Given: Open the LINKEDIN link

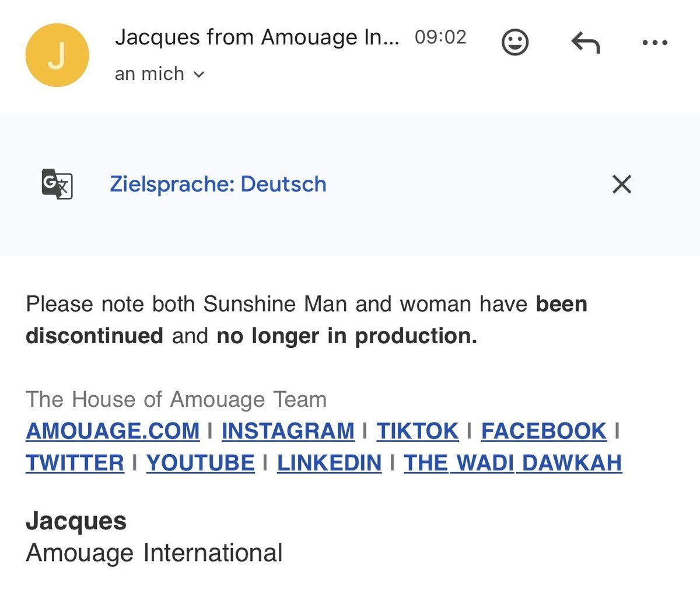Looking at the screenshot, I should (329, 463).
